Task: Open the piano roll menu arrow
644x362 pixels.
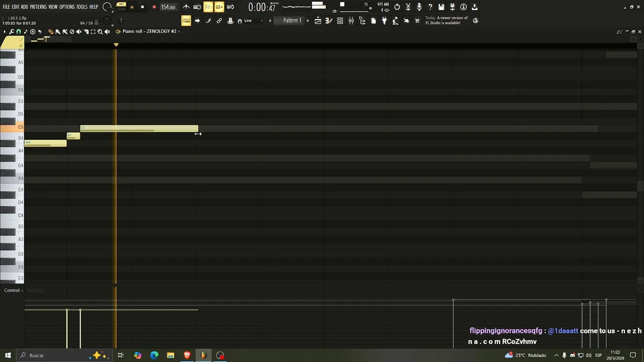Action: 5,32
